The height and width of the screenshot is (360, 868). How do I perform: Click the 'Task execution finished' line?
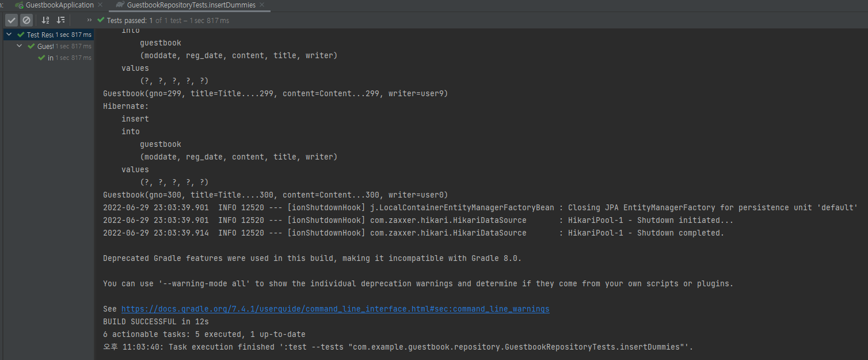click(x=398, y=347)
